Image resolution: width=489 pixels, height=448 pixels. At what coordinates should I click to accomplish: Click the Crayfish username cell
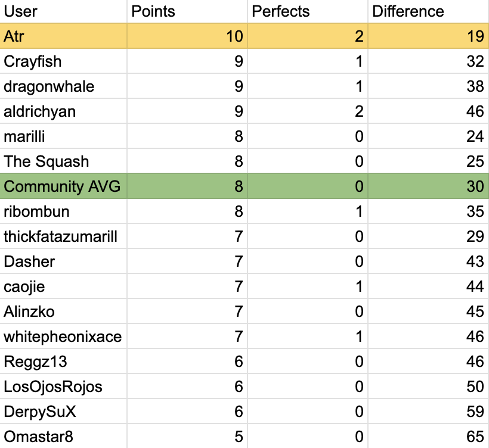63,61
